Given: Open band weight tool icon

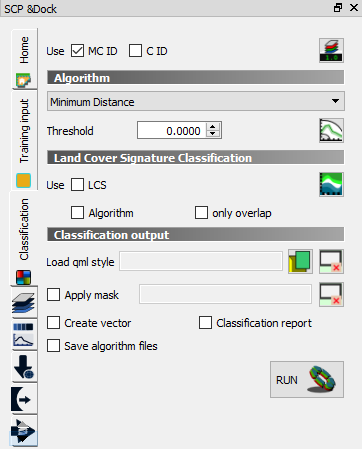Looking at the screenshot, I should (x=331, y=51).
